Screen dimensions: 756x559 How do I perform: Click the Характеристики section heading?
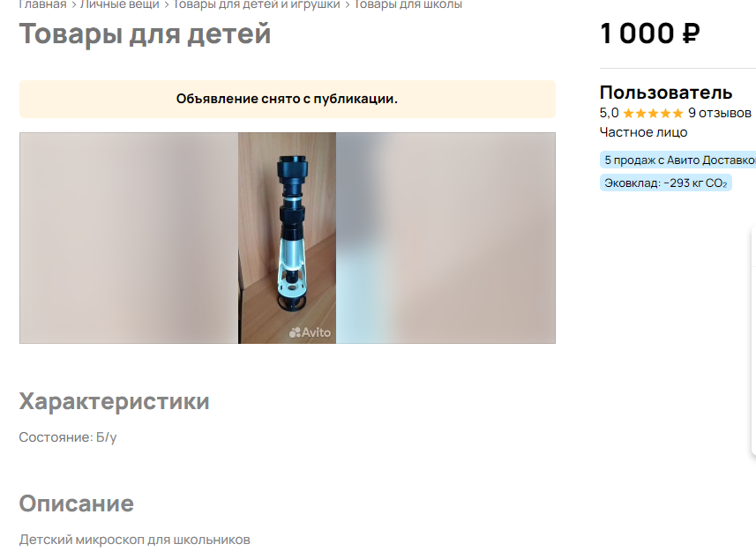pyautogui.click(x=115, y=401)
